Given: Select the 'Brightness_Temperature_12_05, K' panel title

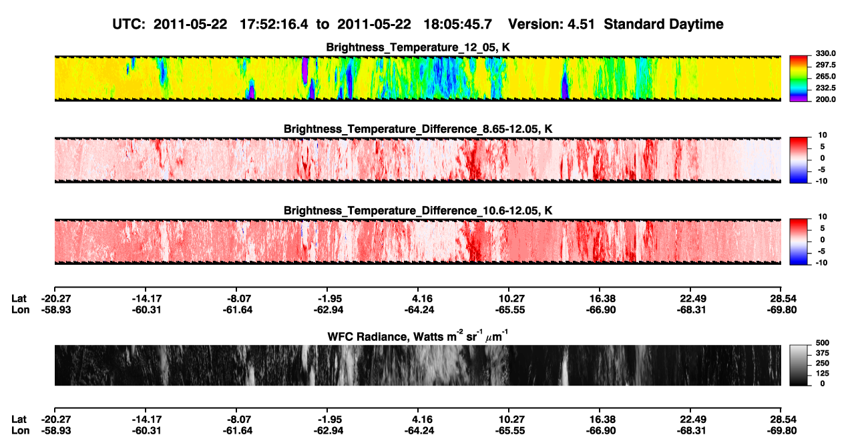Looking at the screenshot, I should pos(418,47).
